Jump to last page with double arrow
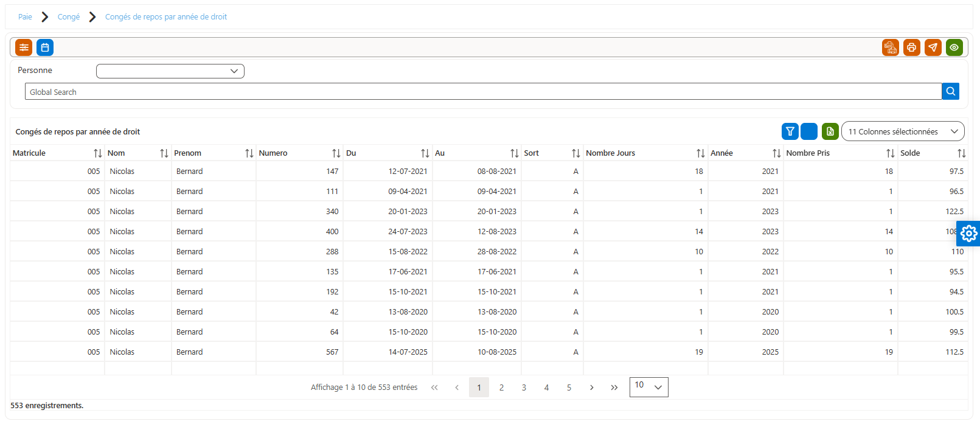The height and width of the screenshot is (424, 980). pyautogui.click(x=614, y=388)
